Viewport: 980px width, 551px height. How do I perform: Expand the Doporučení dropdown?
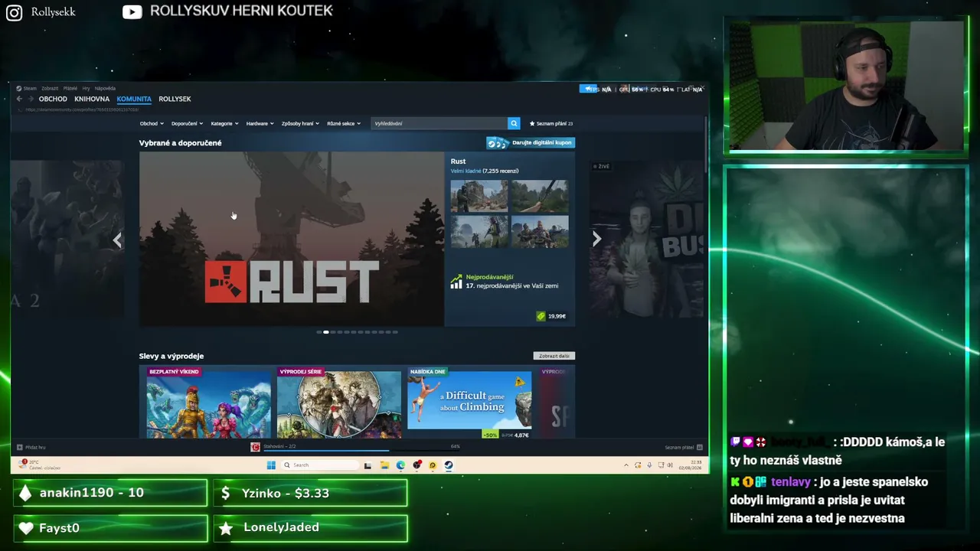coord(187,123)
